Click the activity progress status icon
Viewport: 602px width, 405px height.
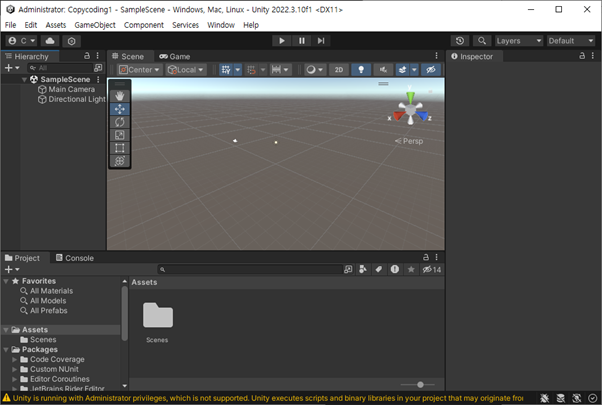pos(592,398)
